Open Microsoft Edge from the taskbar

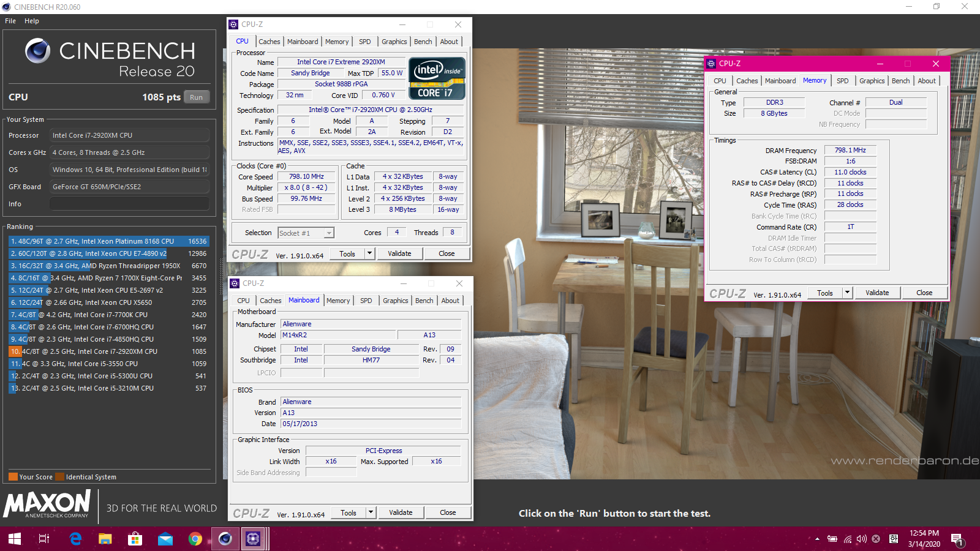click(75, 539)
